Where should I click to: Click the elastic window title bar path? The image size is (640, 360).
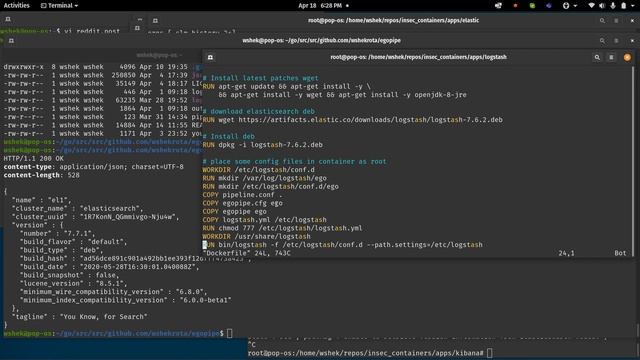[393, 20]
